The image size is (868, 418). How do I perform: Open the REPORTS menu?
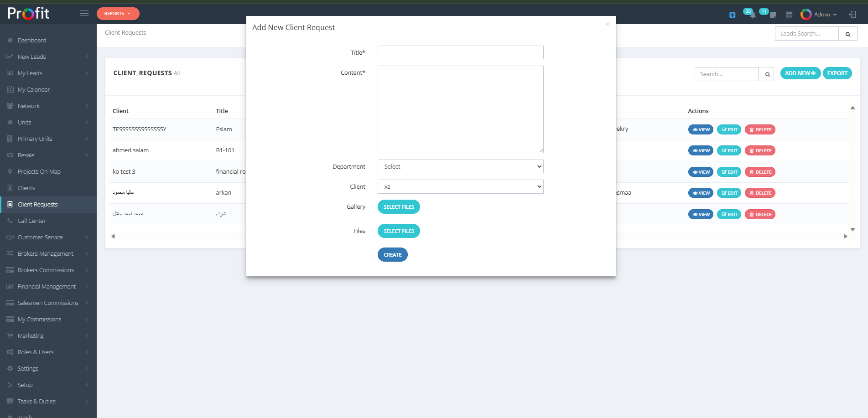click(x=118, y=13)
